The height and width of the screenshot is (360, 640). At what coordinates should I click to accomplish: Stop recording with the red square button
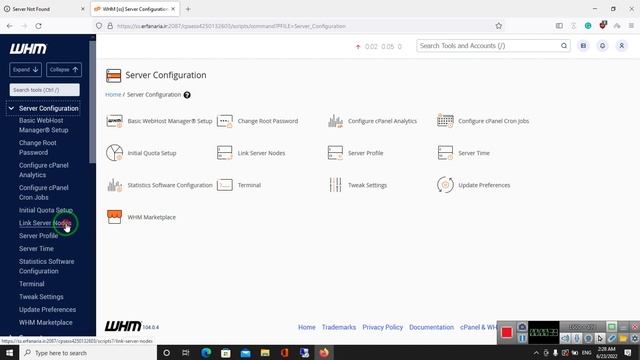(x=507, y=333)
